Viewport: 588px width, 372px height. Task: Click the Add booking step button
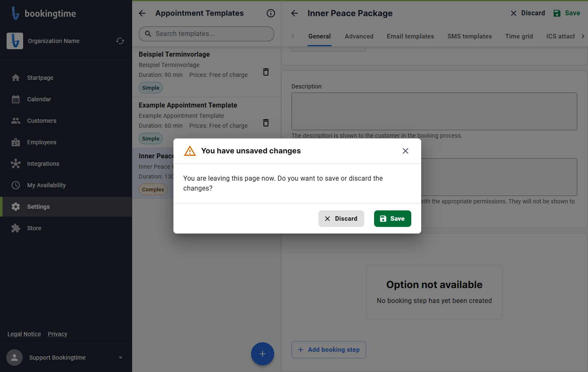329,350
